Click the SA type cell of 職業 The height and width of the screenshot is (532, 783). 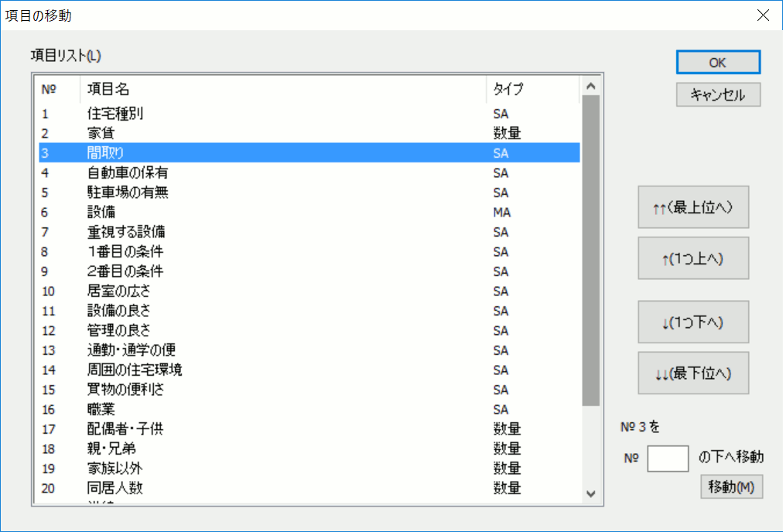(501, 409)
